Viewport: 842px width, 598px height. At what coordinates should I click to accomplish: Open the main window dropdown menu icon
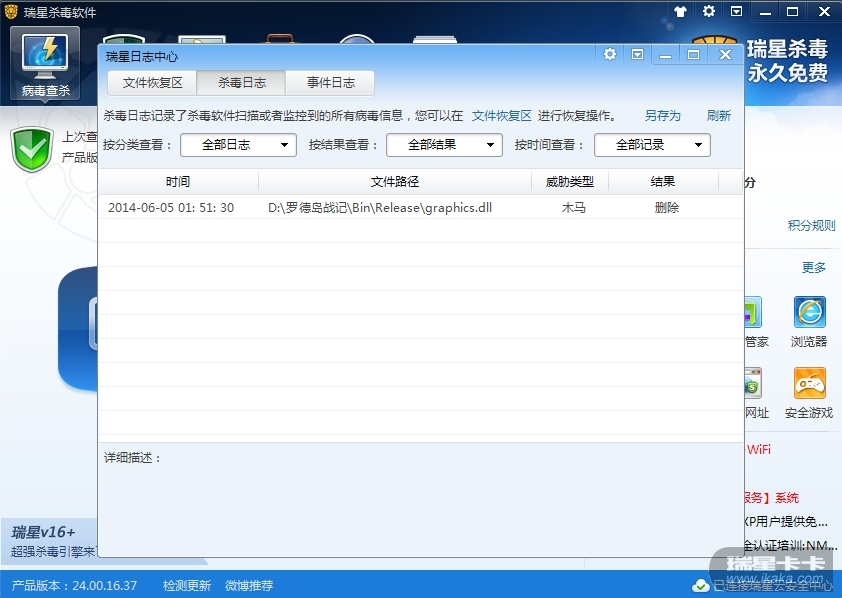point(737,11)
